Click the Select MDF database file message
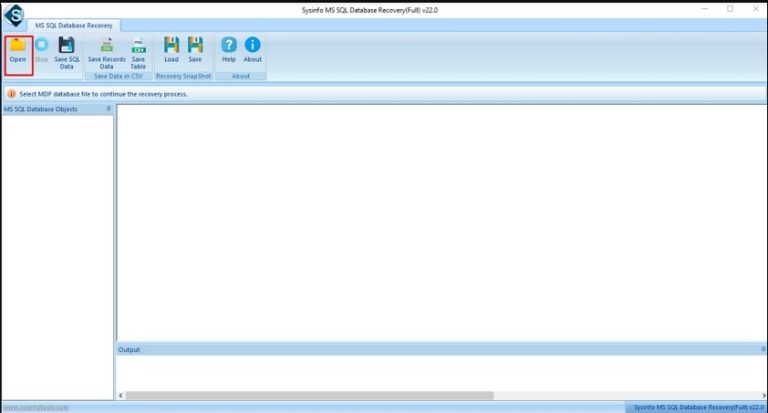This screenshot has height=413, width=768. [x=103, y=94]
